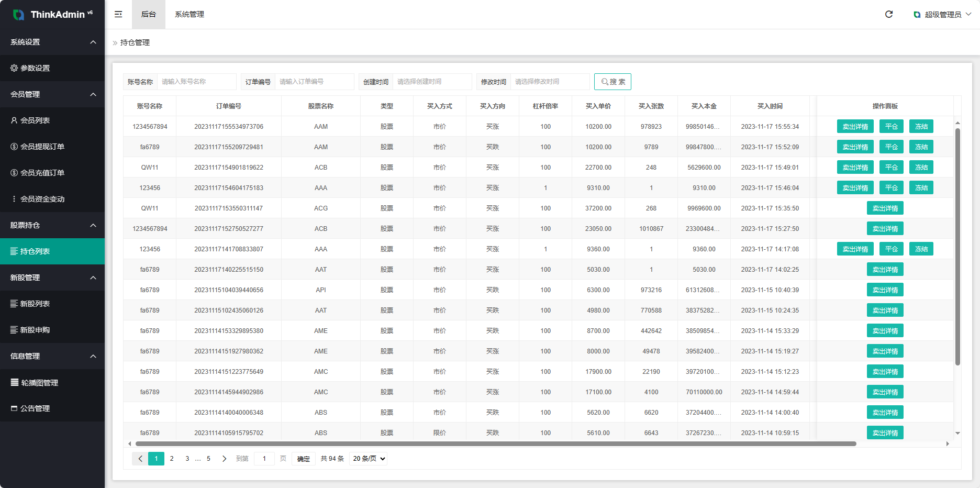Click 确定 to jump to page
The width and height of the screenshot is (980, 488).
304,459
